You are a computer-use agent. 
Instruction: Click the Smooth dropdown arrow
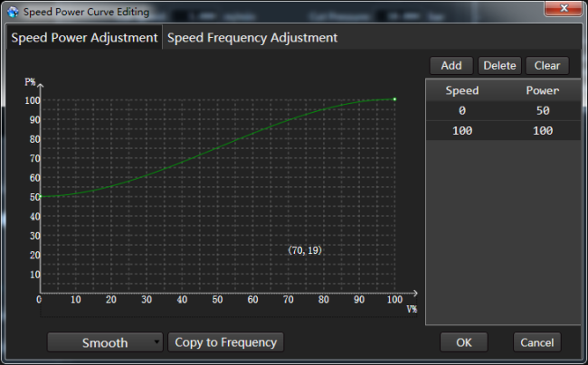coord(156,342)
